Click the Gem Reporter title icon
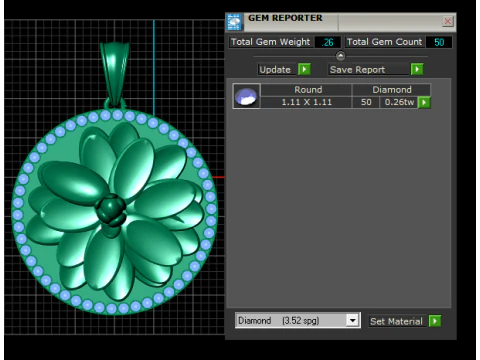 234,22
